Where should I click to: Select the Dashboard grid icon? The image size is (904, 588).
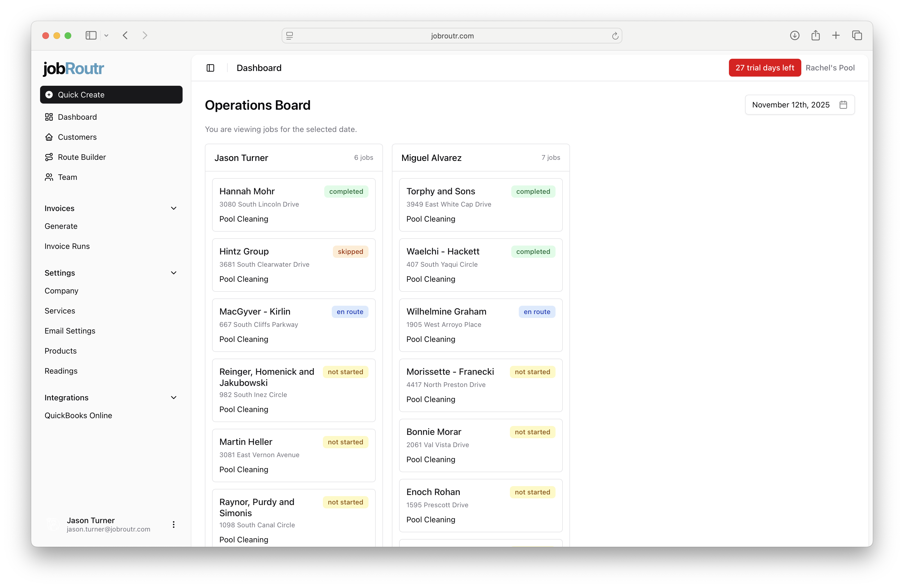pyautogui.click(x=49, y=117)
